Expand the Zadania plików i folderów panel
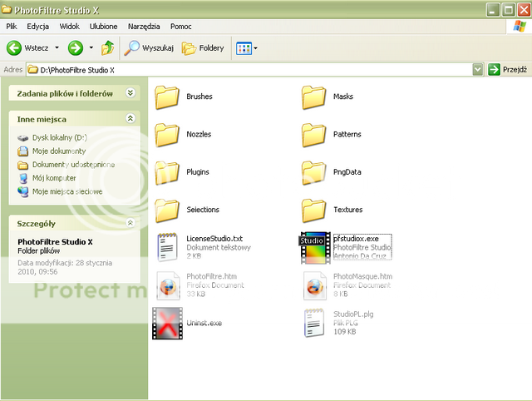 tap(130, 93)
